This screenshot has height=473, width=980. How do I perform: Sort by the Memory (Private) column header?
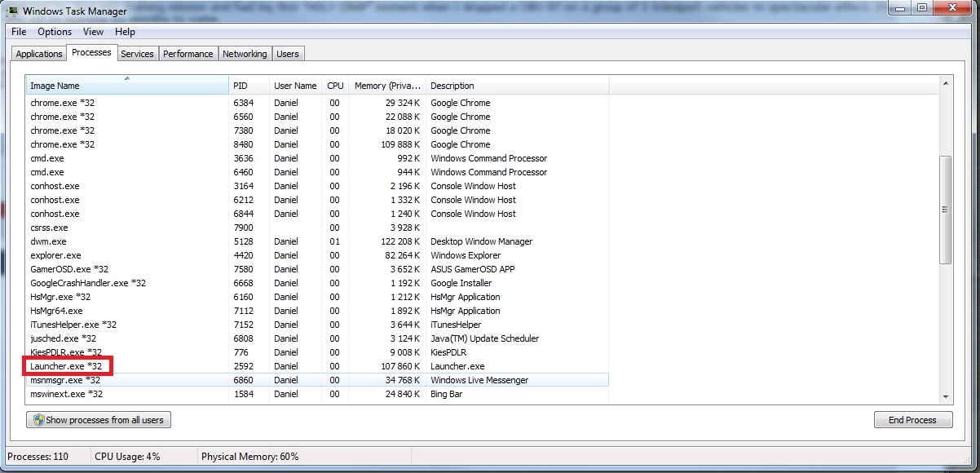coord(387,86)
